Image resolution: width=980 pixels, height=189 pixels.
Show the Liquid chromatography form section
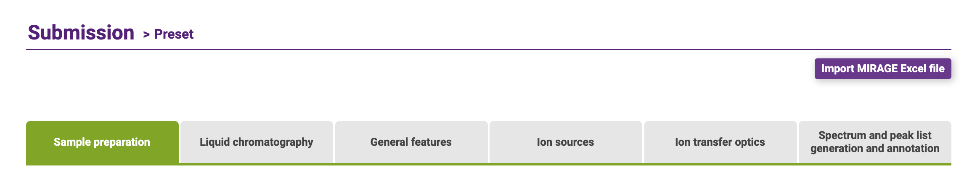(257, 142)
